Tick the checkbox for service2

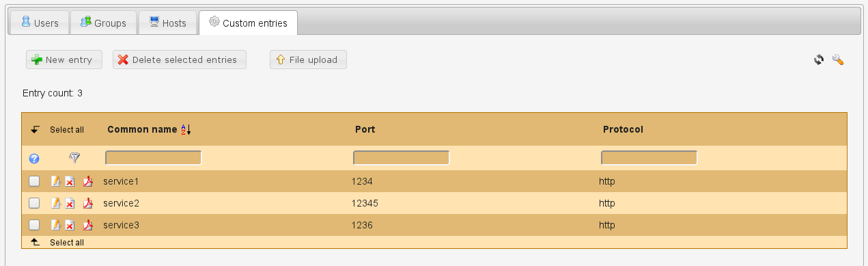coord(34,203)
